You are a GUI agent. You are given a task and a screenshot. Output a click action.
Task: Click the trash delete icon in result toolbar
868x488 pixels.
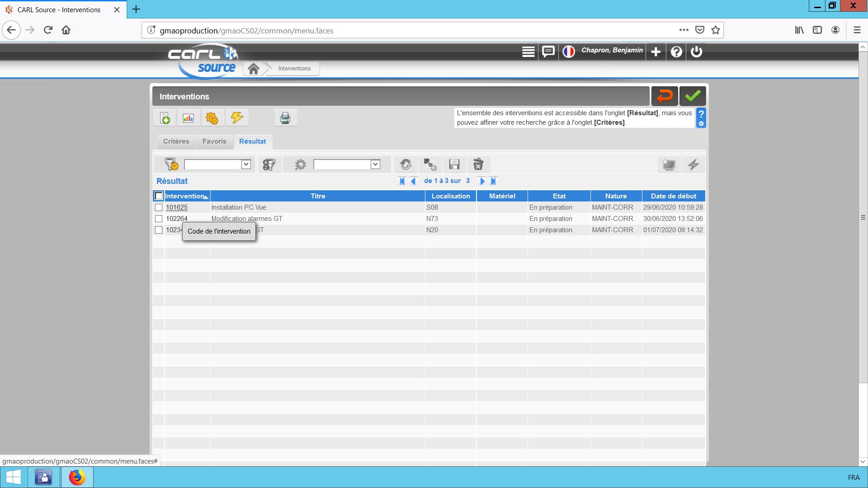pyautogui.click(x=478, y=164)
